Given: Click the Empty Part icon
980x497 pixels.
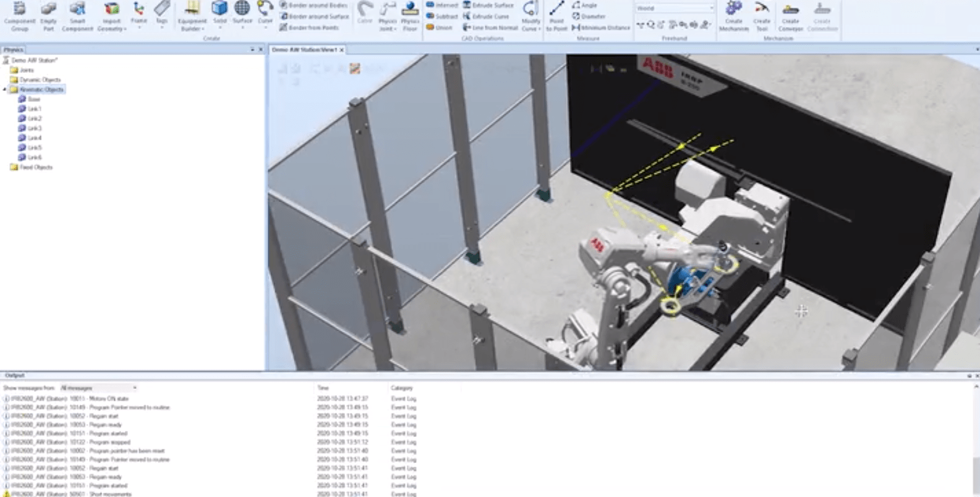Looking at the screenshot, I should (48, 15).
